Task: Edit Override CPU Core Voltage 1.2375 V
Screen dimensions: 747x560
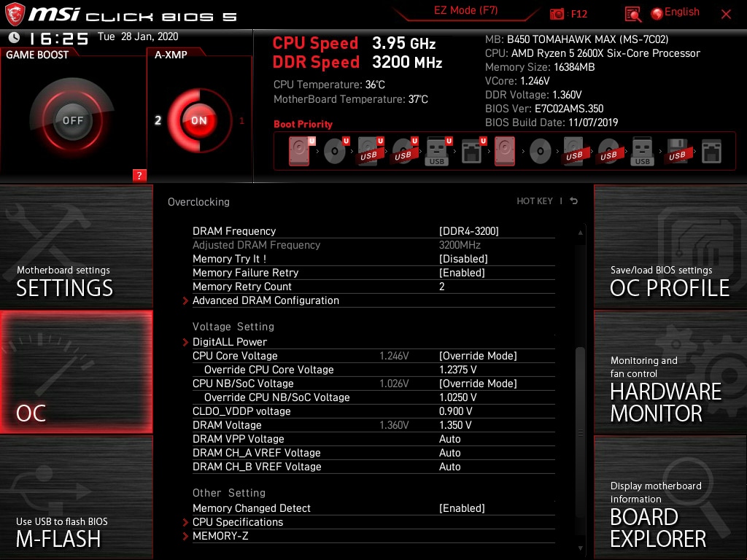Action: (x=458, y=370)
